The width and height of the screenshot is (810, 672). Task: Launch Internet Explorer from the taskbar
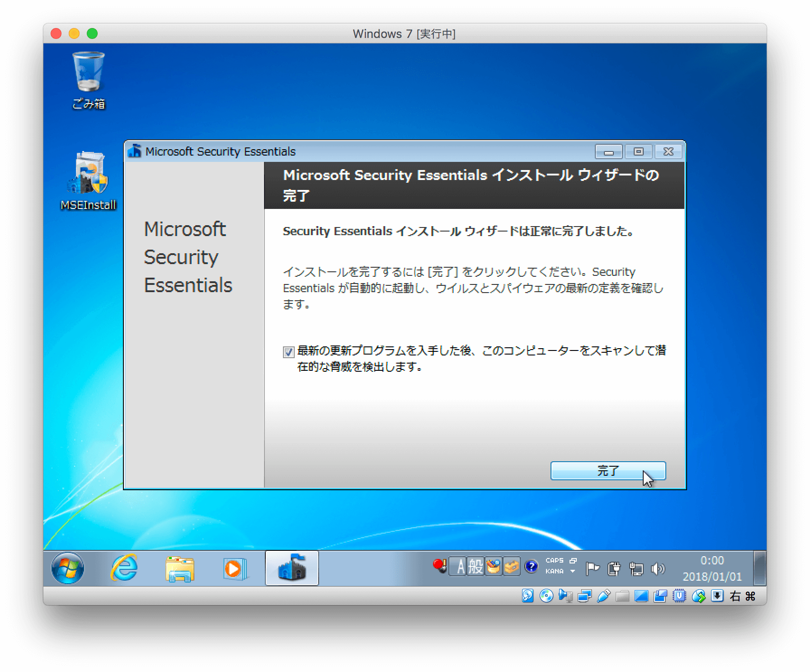click(125, 568)
